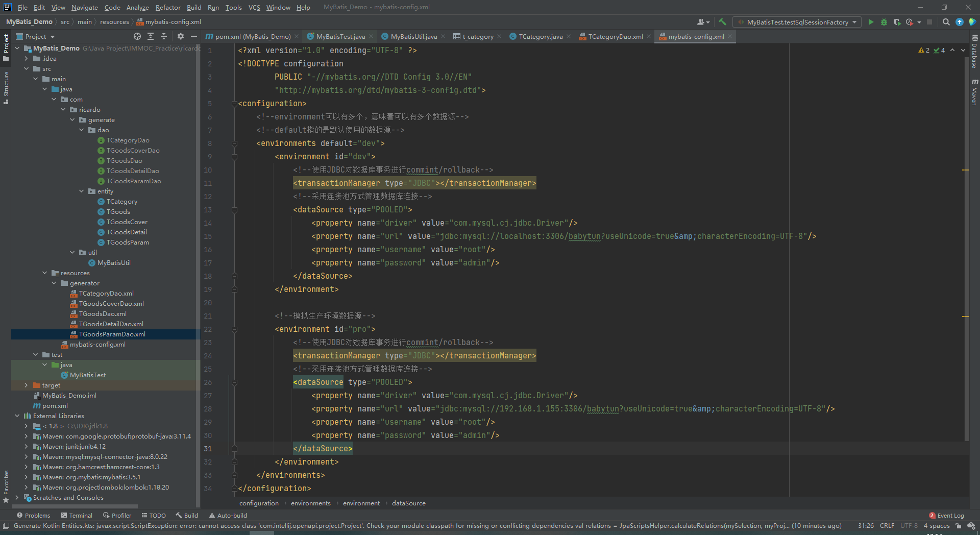Image resolution: width=980 pixels, height=535 pixels.
Task: Collapse the External Libraries node
Action: point(17,416)
